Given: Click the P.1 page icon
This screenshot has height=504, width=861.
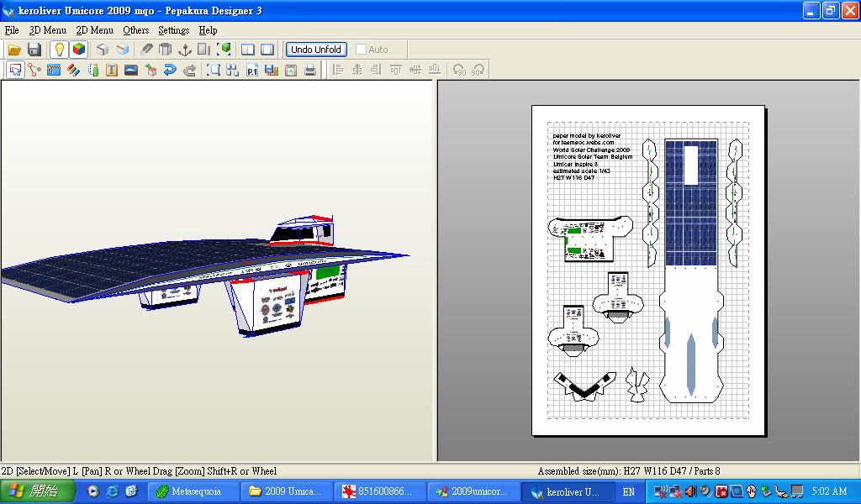Looking at the screenshot, I should pos(251,71).
